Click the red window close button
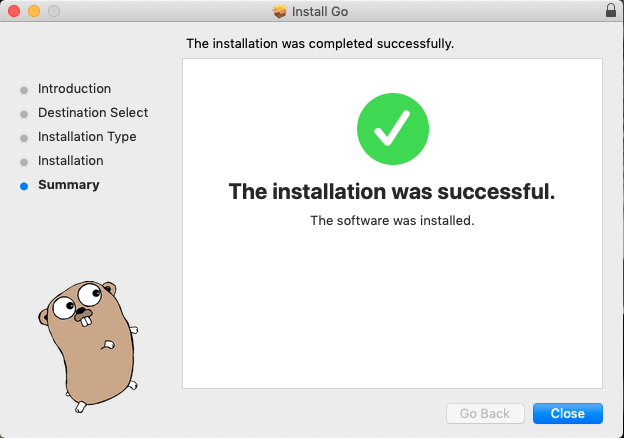The image size is (624, 438). [x=14, y=11]
